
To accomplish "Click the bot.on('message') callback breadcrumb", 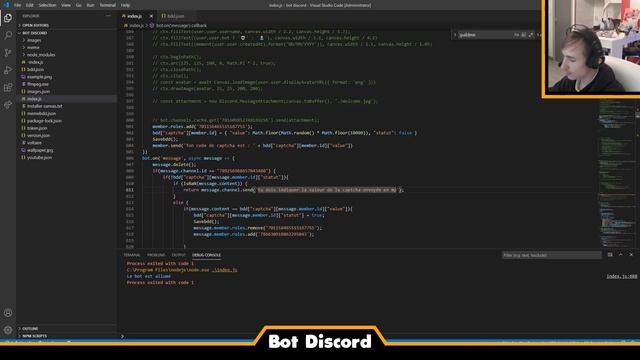I will (178, 25).
